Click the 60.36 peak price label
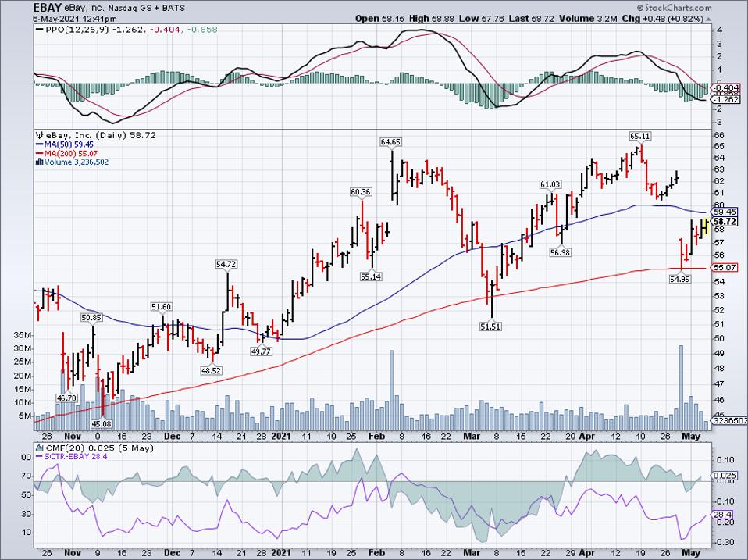 tap(362, 192)
